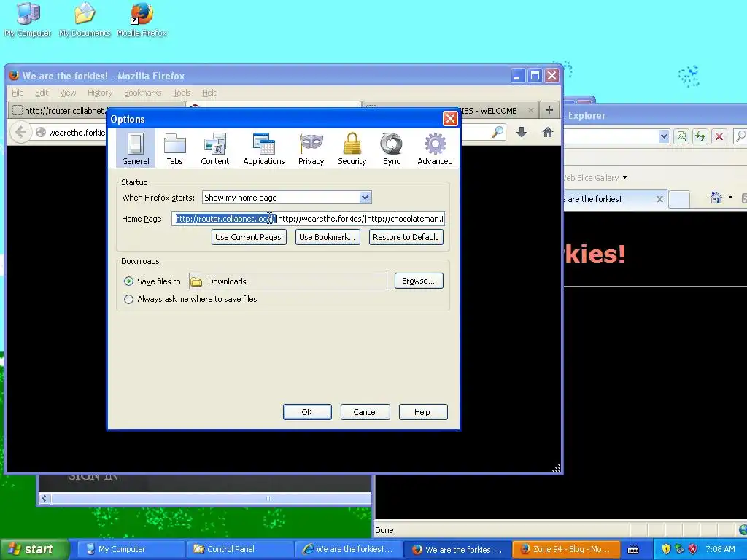Click the red shield tray icon

pyautogui.click(x=693, y=549)
